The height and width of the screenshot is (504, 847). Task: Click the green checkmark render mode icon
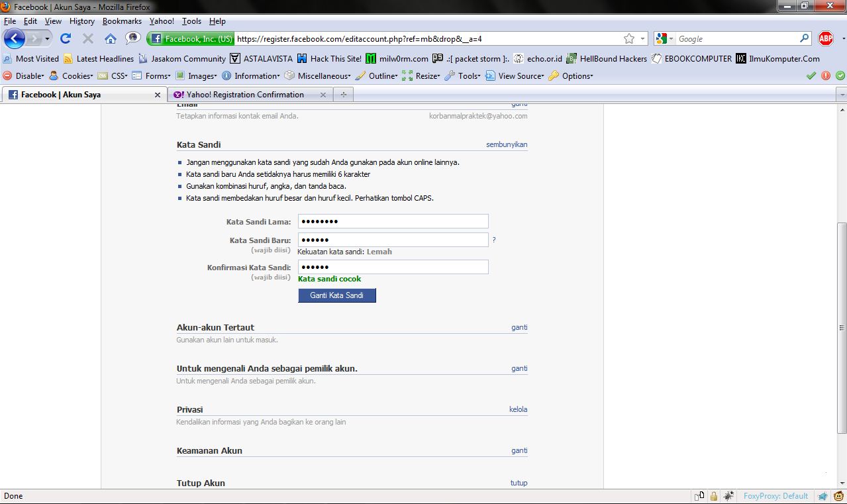(x=811, y=76)
